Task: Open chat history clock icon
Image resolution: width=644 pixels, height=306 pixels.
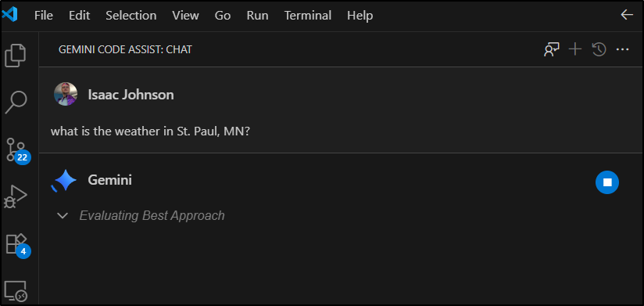Action: point(599,50)
